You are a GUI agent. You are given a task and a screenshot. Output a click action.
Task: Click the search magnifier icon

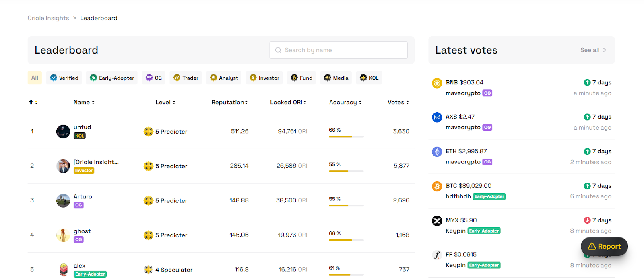tap(278, 50)
